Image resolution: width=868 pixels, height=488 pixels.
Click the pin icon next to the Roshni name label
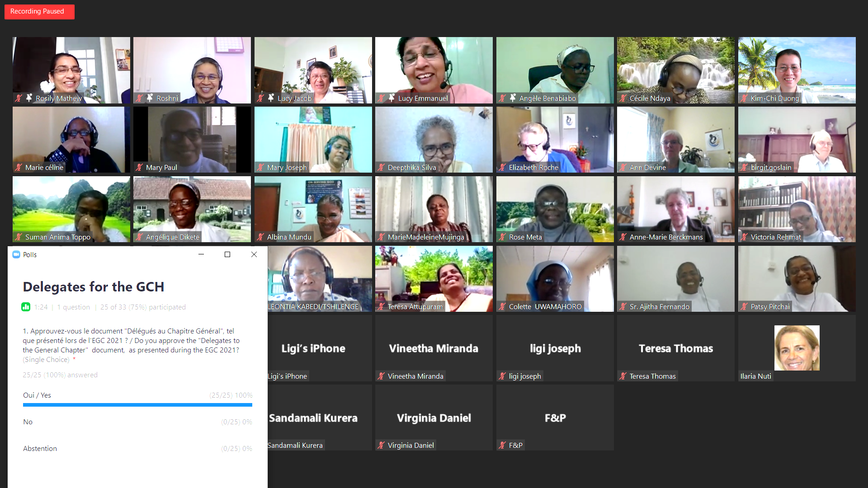click(150, 98)
